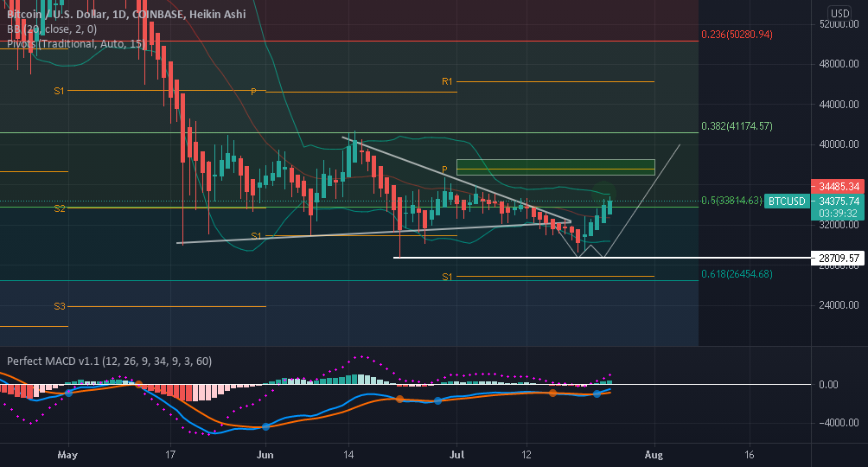Select the Pivots (Traditional, Auto, 15) indicator label
The height and width of the screenshot is (467, 868).
(76, 44)
